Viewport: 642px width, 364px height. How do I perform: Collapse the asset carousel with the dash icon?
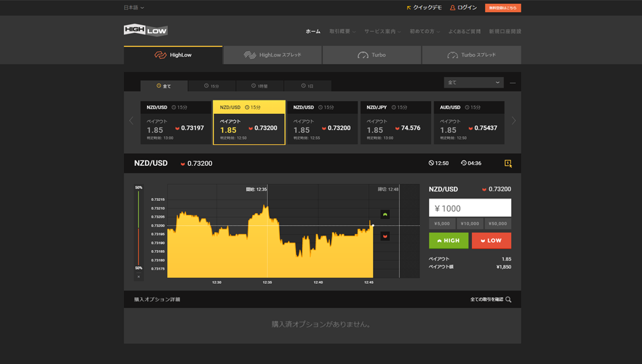tap(513, 83)
